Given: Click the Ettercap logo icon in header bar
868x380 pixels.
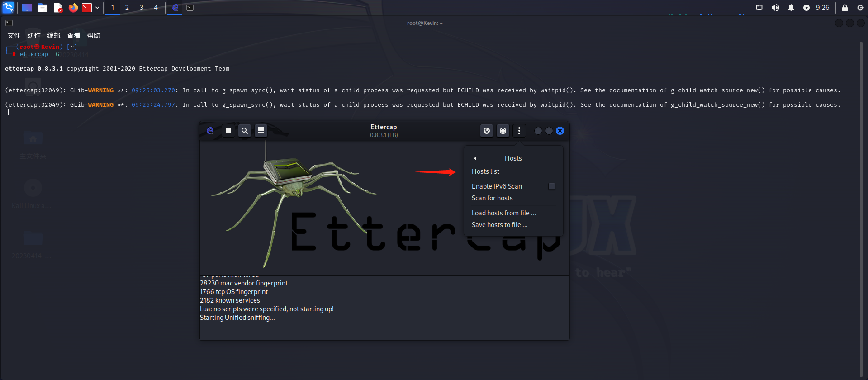Looking at the screenshot, I should coord(210,131).
